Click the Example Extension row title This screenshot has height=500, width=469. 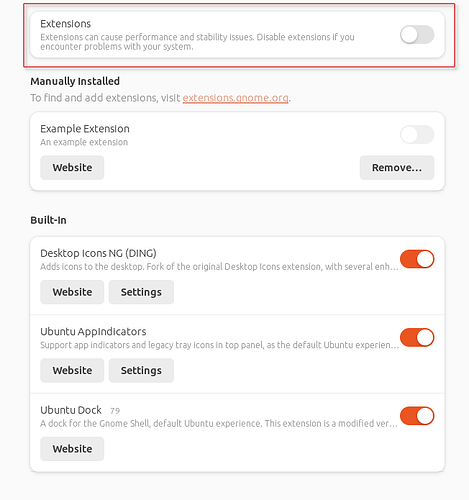tap(85, 129)
